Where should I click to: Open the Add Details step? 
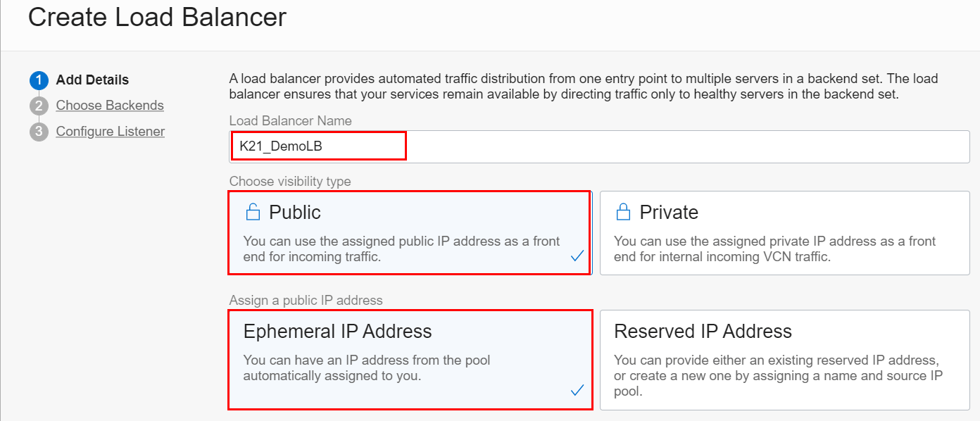tap(92, 80)
